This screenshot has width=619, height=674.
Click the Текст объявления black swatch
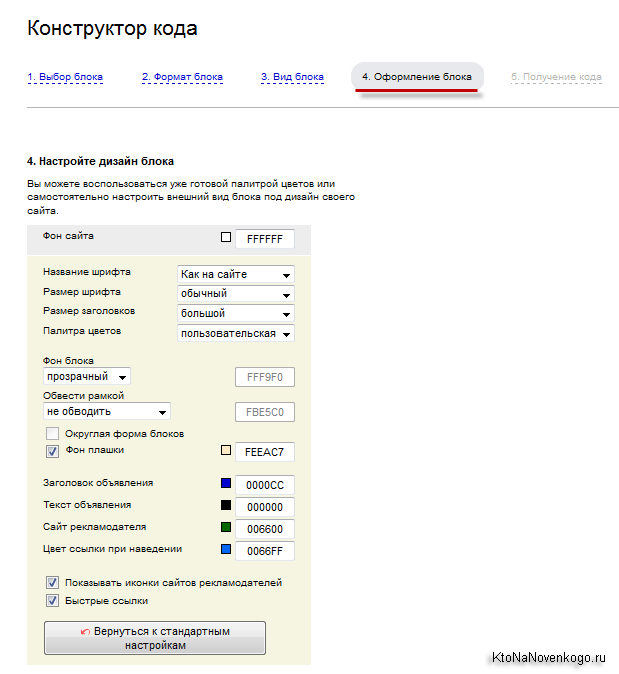coord(226,505)
